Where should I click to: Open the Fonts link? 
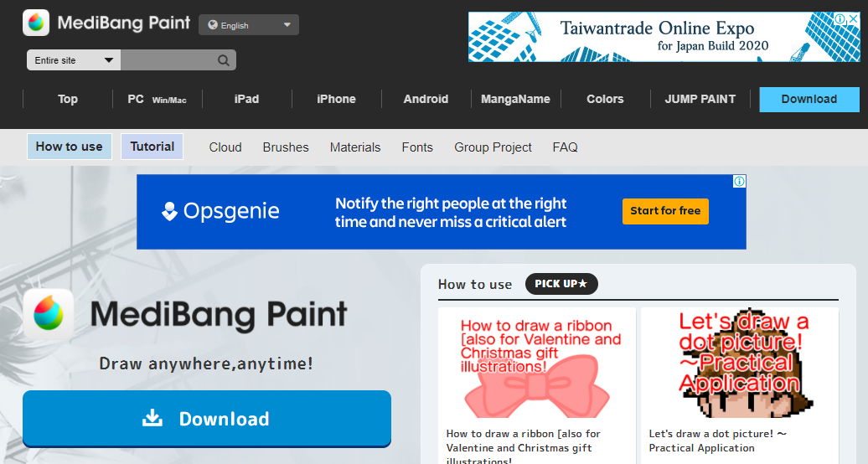pos(417,147)
